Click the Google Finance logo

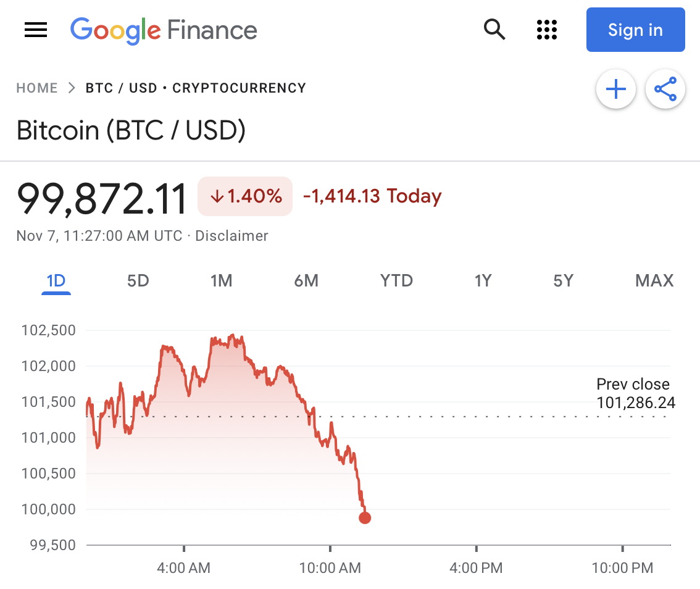pyautogui.click(x=164, y=30)
